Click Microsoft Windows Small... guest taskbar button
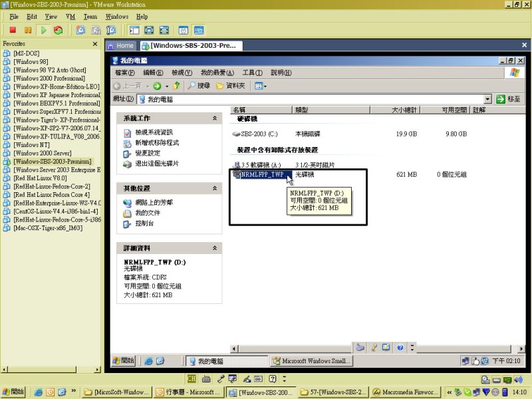 [311, 361]
